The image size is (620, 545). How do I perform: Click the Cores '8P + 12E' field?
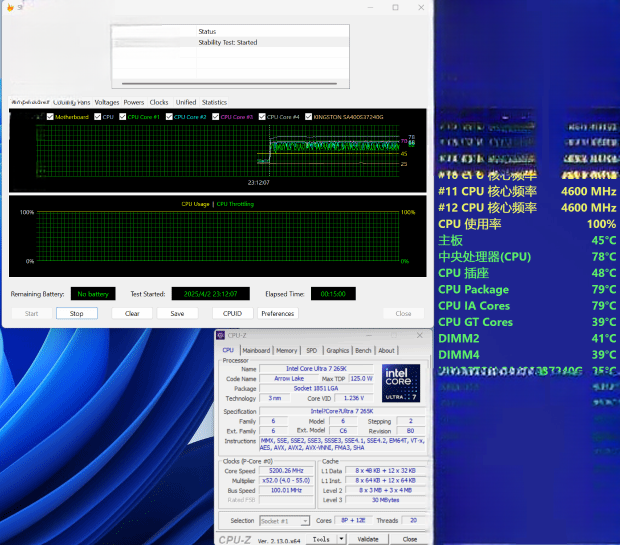point(353,520)
